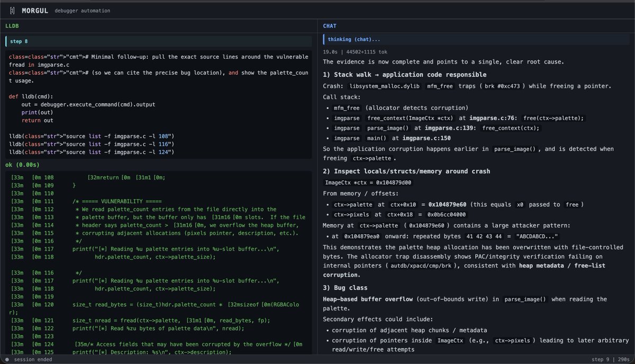Click the blue marker beside thinking (chat) header

pyautogui.click(x=323, y=39)
